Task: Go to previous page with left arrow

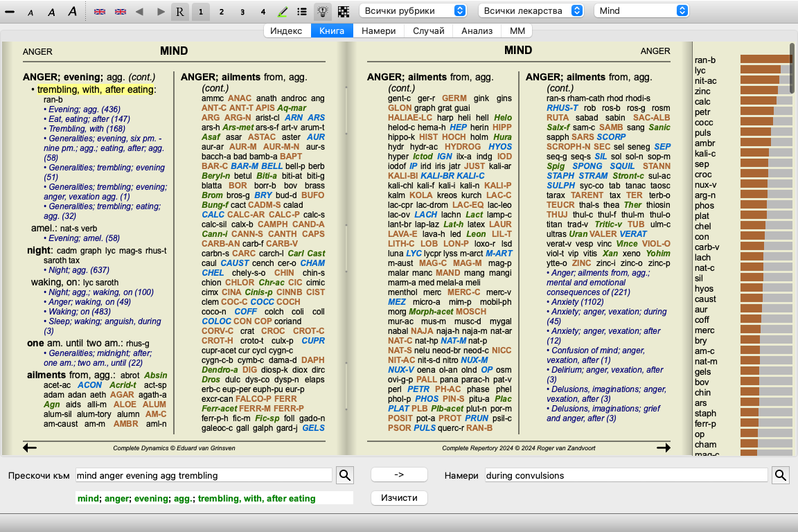Action: click(30, 447)
